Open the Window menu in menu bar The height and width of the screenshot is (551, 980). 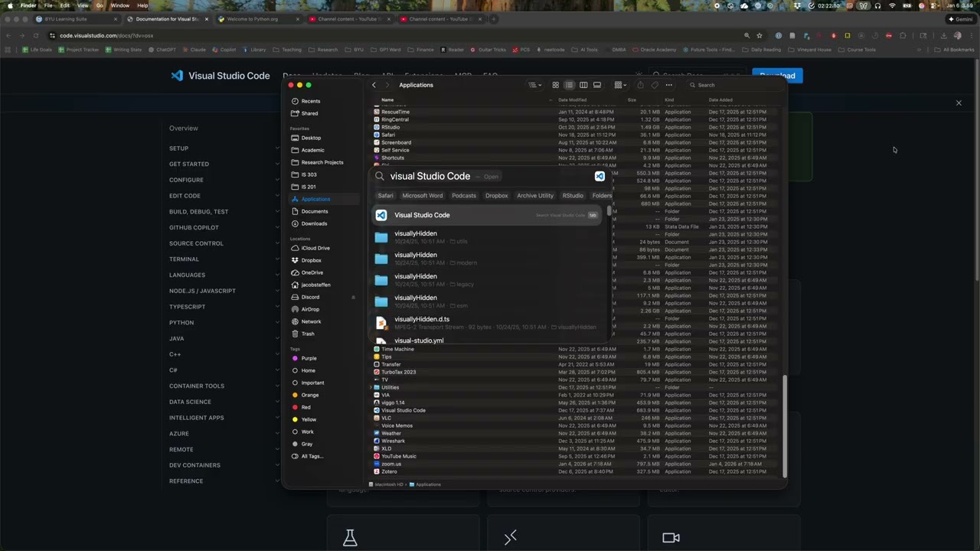120,5
